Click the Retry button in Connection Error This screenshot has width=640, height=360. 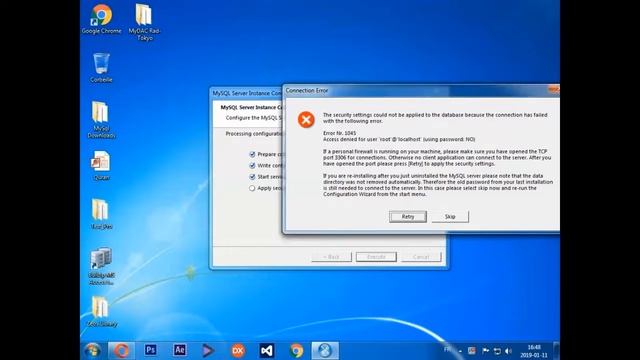[408, 217]
